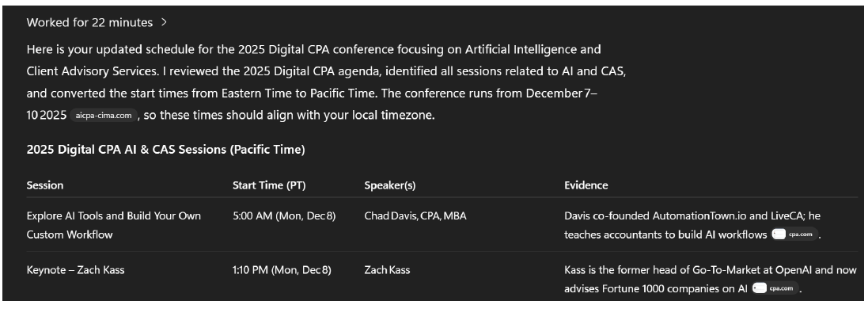Screen dimensions: 868x324
Task: Click the 'Worked for 22 minutes' label
Action: coord(89,22)
